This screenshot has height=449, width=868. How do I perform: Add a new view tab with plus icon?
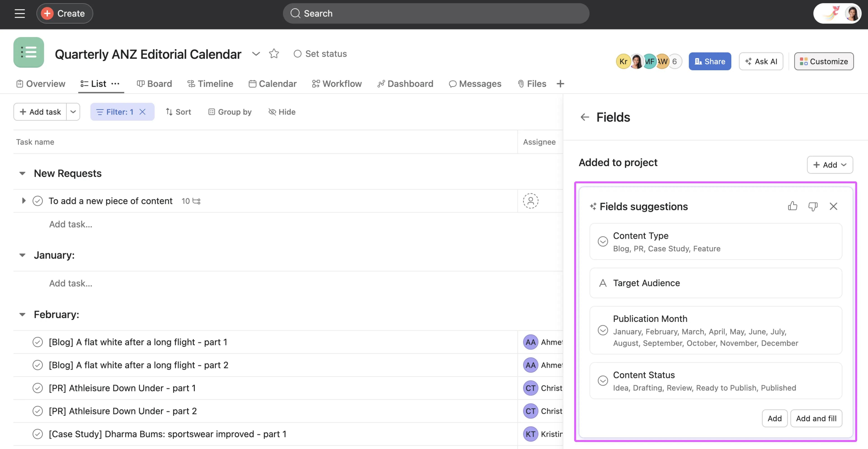click(560, 84)
